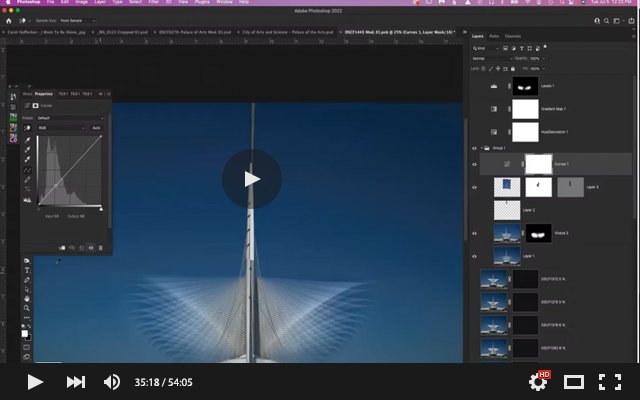Skip to the next video
Image resolution: width=640 pixels, height=400 pixels.
(76, 382)
